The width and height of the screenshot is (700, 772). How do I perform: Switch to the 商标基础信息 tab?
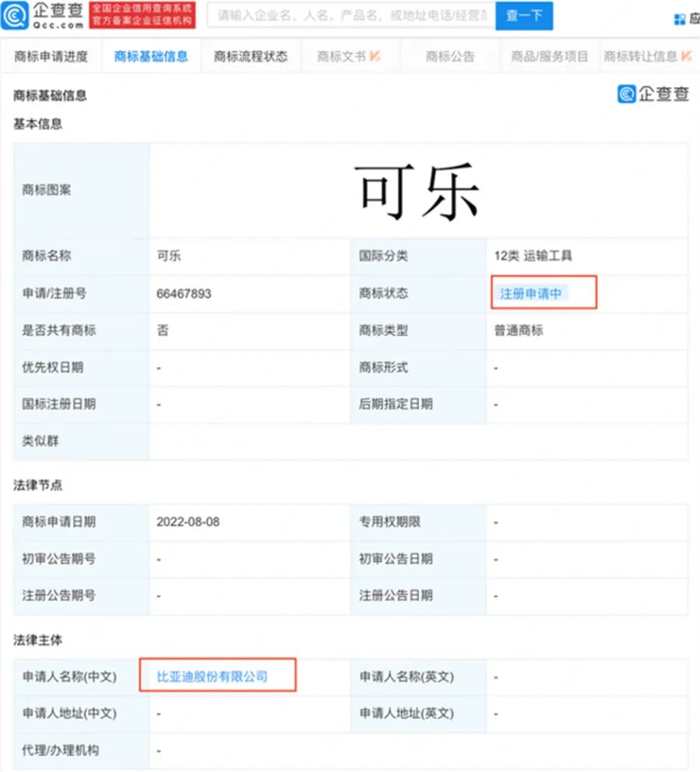151,57
